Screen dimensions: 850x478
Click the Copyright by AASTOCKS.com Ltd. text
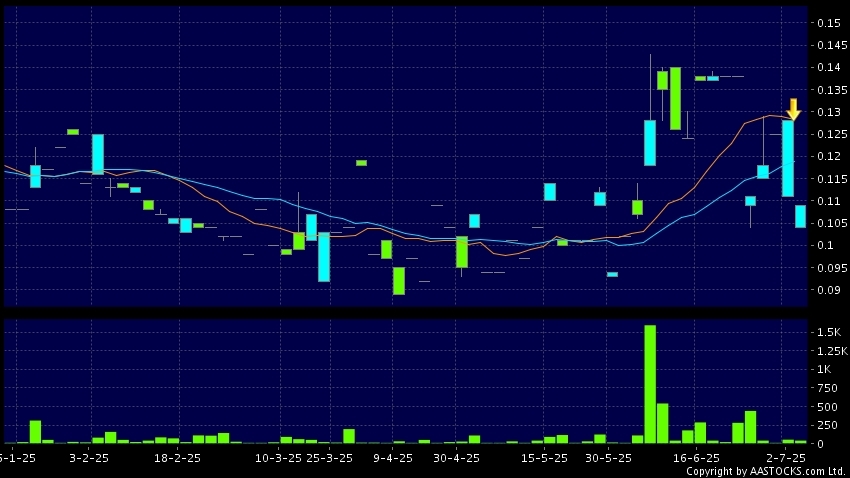point(767,471)
